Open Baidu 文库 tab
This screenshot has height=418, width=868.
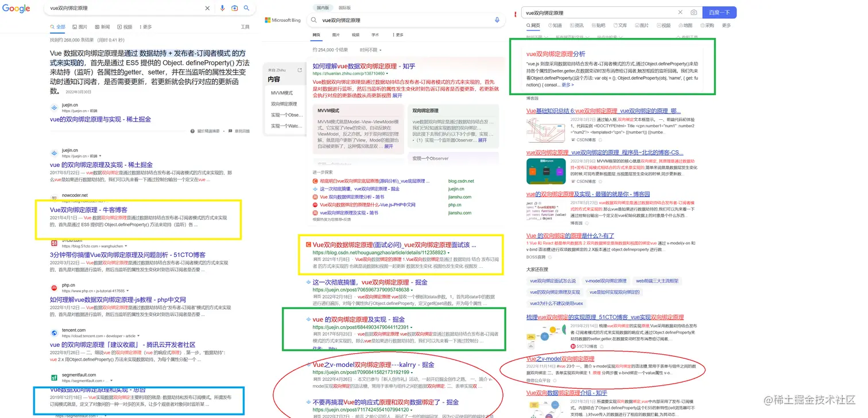(x=620, y=25)
